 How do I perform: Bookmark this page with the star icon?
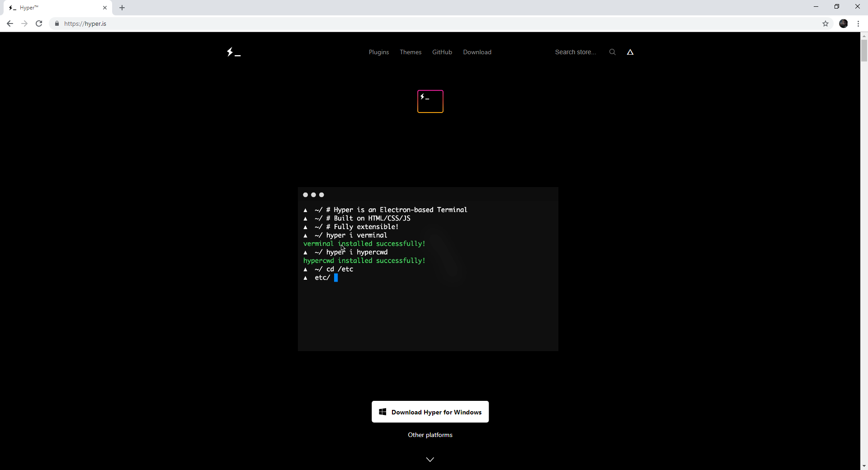coord(826,23)
